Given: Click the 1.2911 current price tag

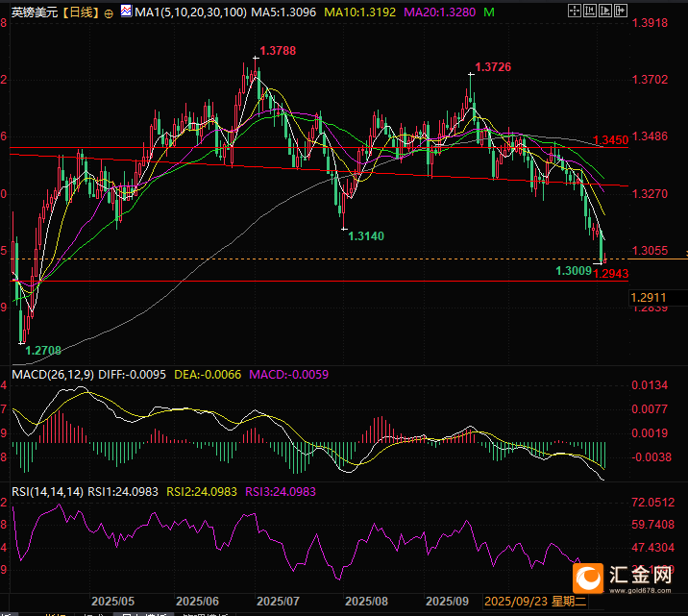Looking at the screenshot, I should (650, 299).
